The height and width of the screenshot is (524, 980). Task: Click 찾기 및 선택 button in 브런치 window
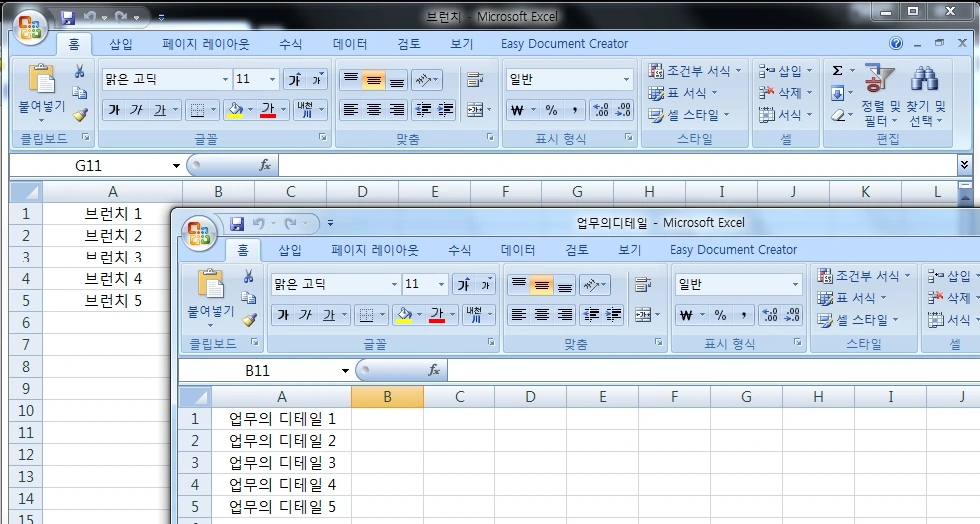(x=926, y=95)
